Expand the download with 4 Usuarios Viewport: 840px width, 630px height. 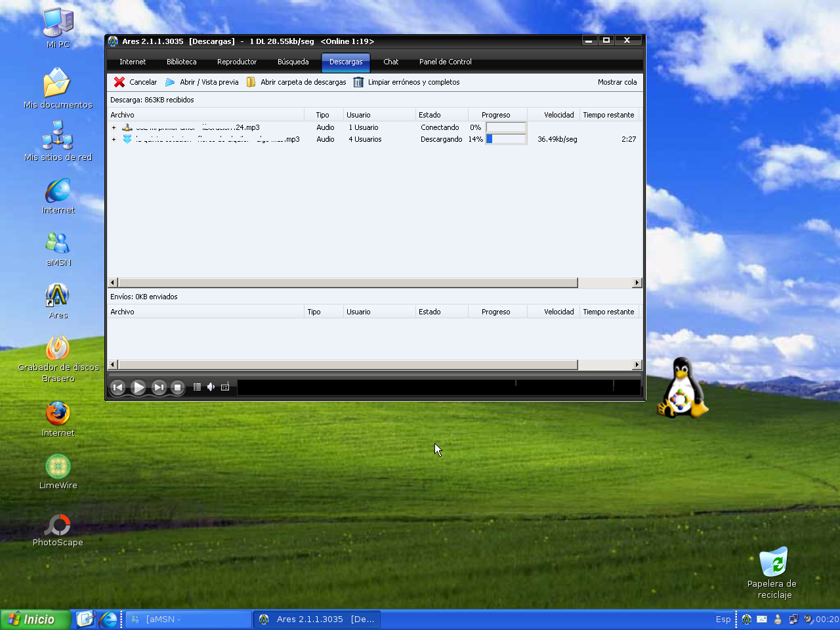click(114, 139)
